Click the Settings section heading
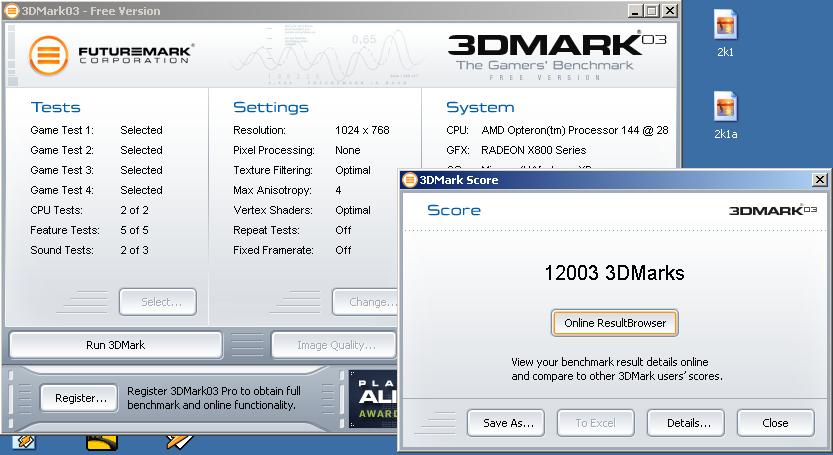Viewport: 833px width, 455px height. [x=271, y=107]
